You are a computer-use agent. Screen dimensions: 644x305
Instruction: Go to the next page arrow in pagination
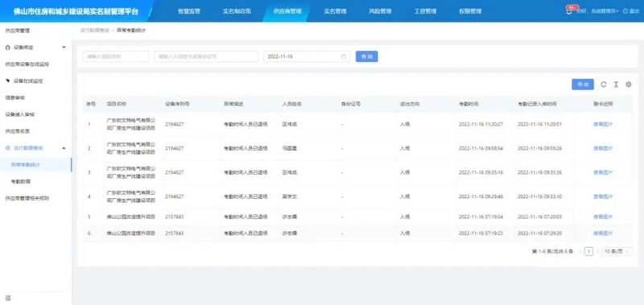[x=597, y=251]
